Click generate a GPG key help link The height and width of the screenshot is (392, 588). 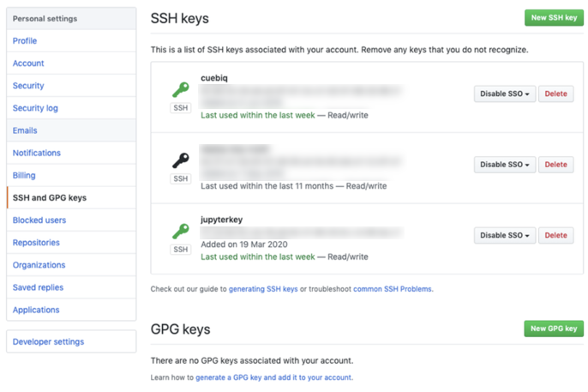273,377
